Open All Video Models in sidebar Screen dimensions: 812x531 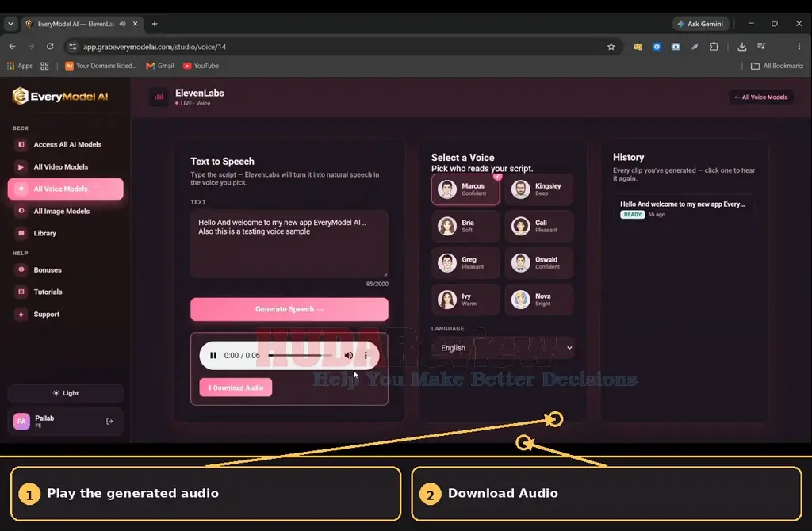click(66, 166)
